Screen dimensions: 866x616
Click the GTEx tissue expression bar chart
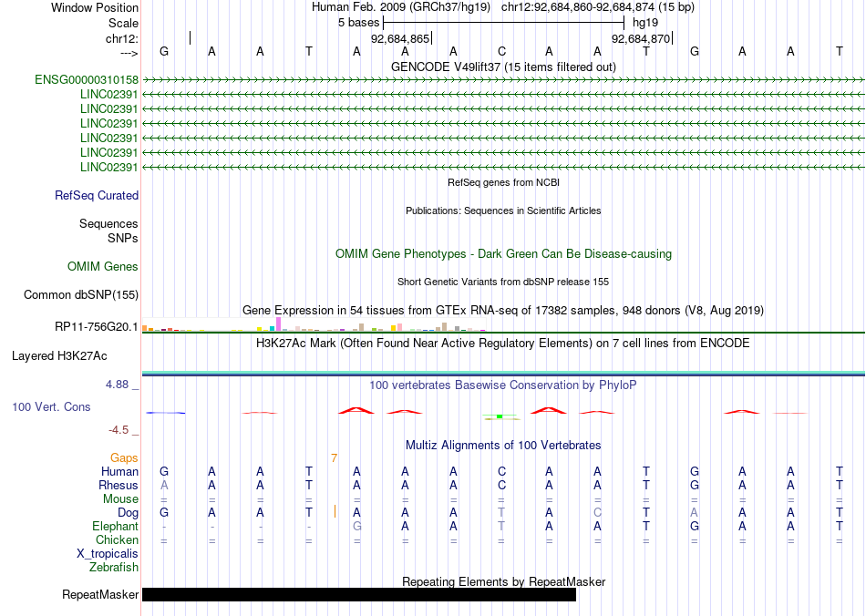[314, 325]
